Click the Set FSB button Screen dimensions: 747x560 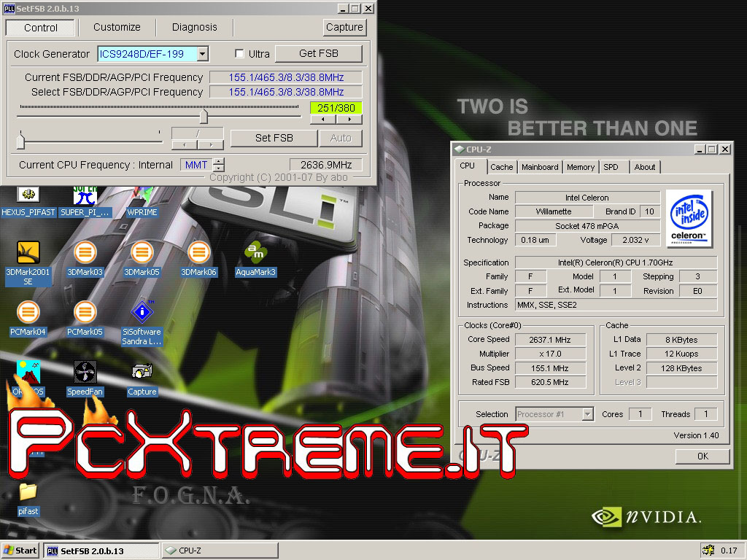(274, 138)
